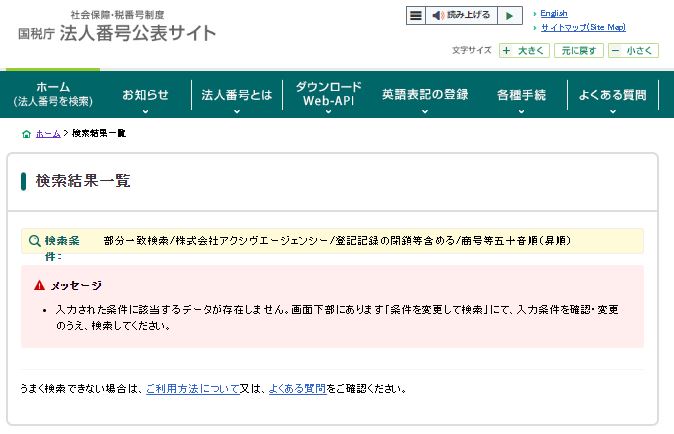Expand the chevron under 各種手続
Screen dimensions: 674x434
521,112
